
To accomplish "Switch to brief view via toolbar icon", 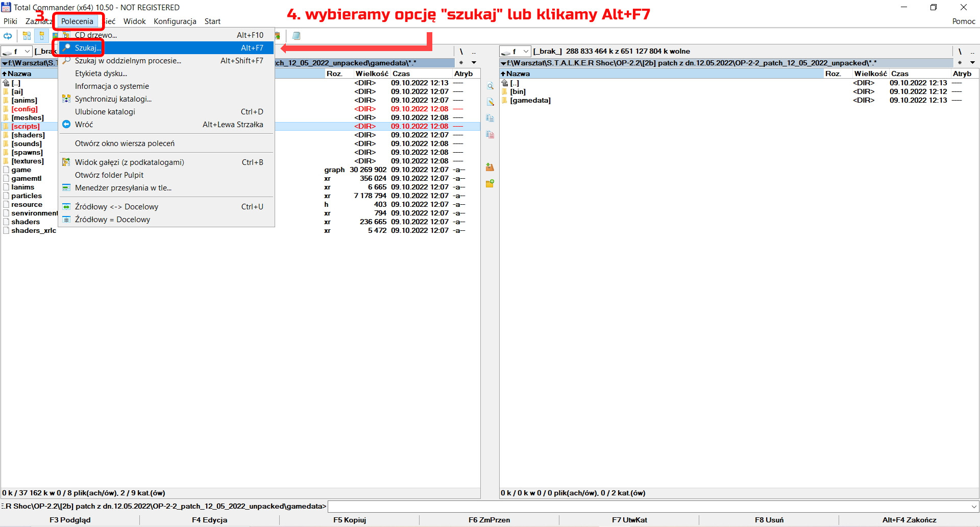I will click(x=27, y=36).
